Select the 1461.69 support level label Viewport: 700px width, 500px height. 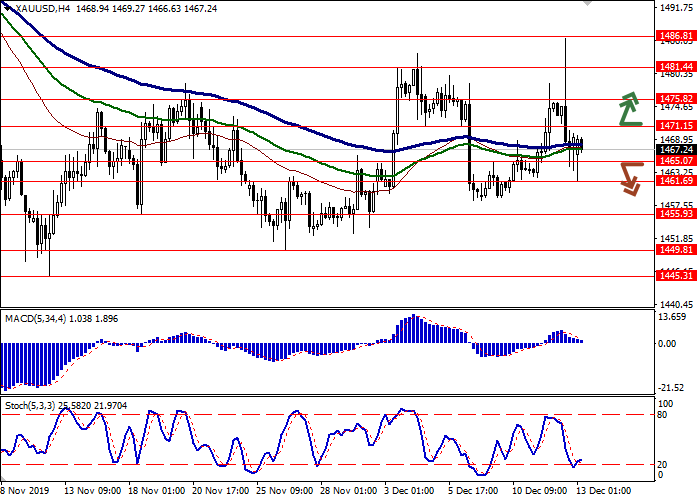click(676, 181)
